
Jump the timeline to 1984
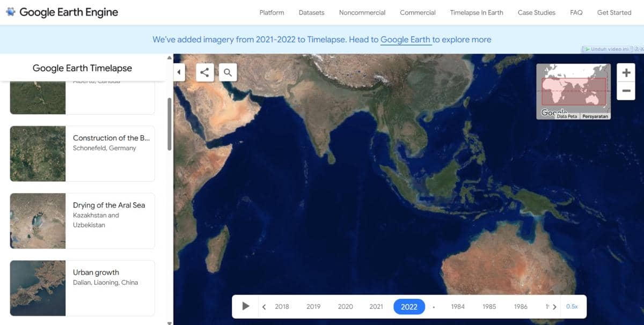click(x=458, y=307)
